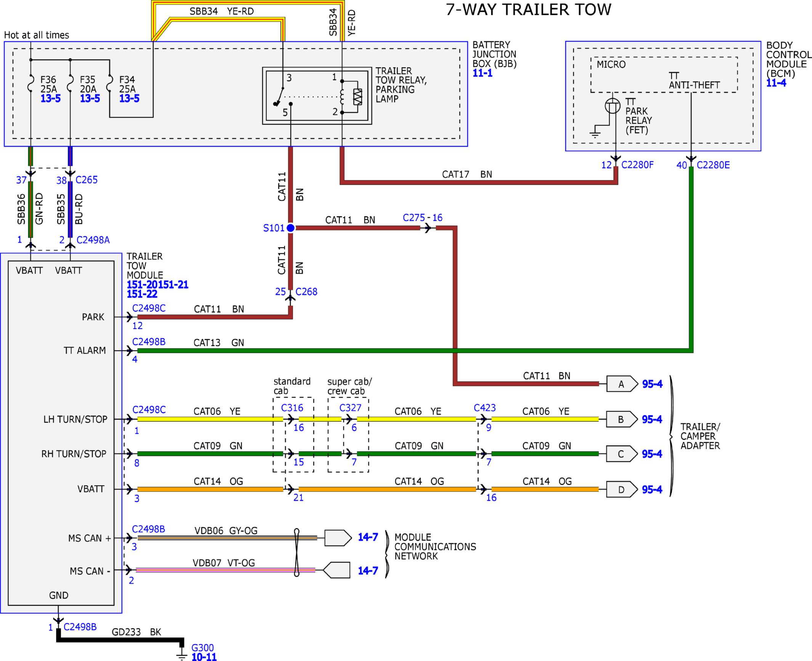Viewport: 812px width, 661px height.
Task: Click the "7-WAY TRAILER TOW" title
Action: point(529,10)
